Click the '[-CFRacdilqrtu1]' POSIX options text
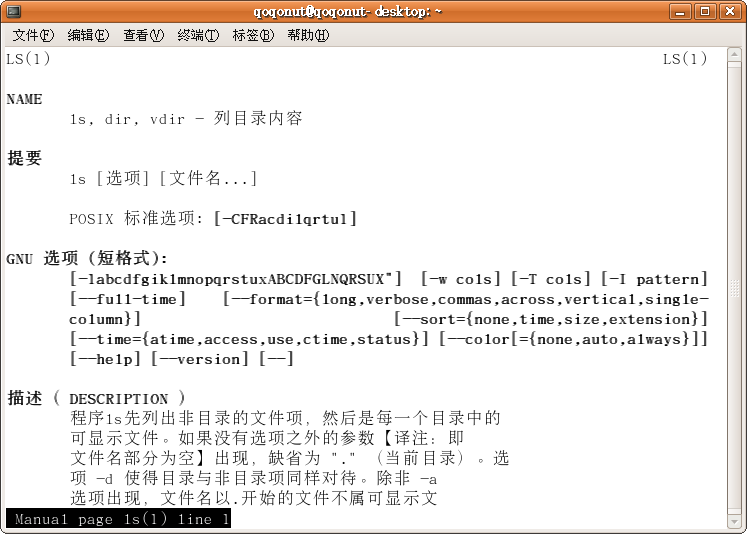The width and height of the screenshot is (747, 534). click(x=285, y=219)
